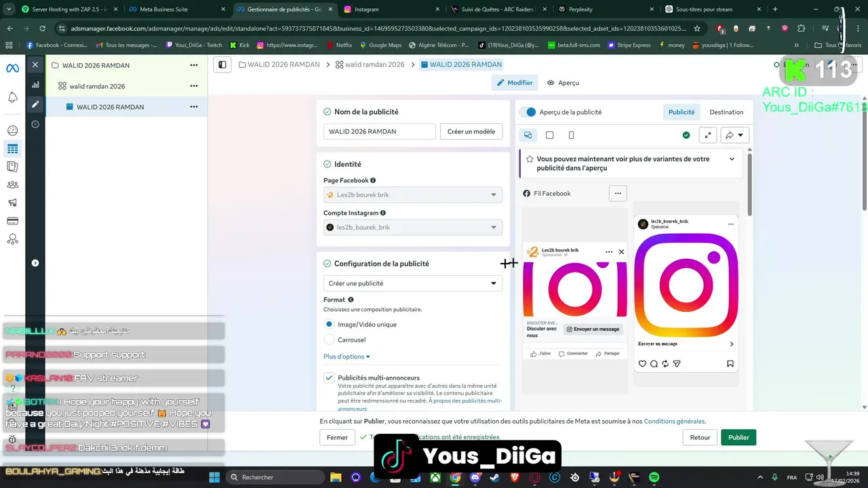Click Publier button
The height and width of the screenshot is (488, 868).
click(738, 438)
